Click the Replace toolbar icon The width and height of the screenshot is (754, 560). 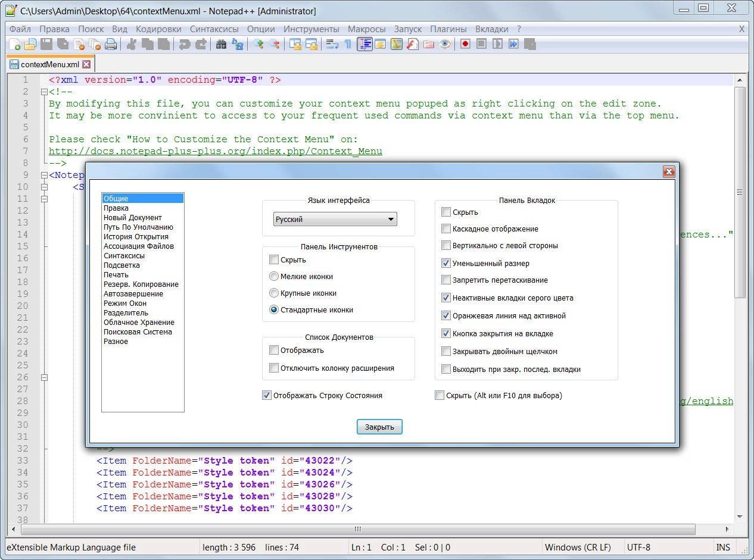coord(238,44)
